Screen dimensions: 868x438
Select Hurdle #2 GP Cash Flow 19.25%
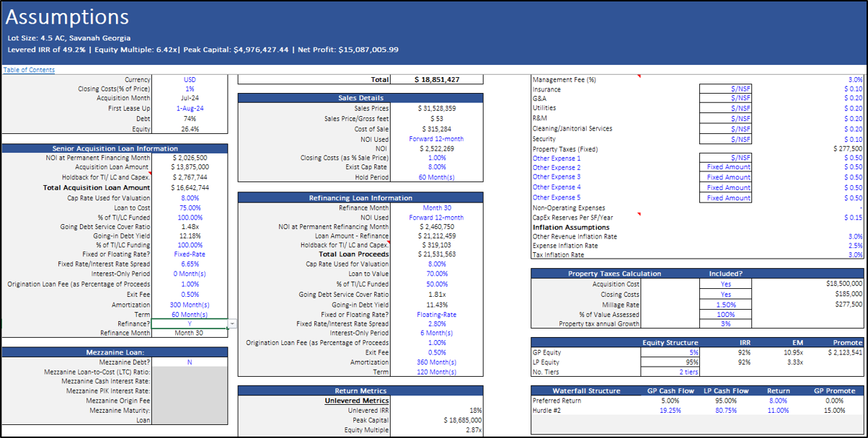(670, 410)
